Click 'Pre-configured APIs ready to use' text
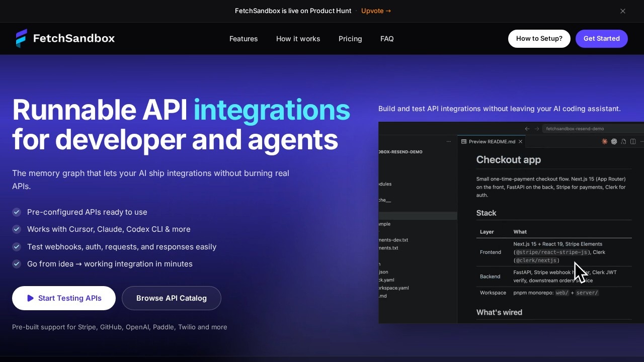Image resolution: width=644 pixels, height=362 pixels. coord(87,212)
